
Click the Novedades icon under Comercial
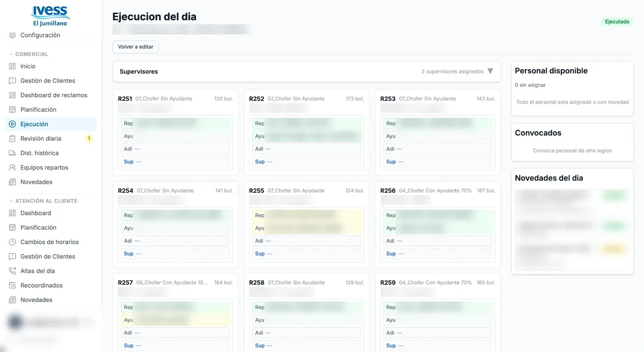(12, 182)
